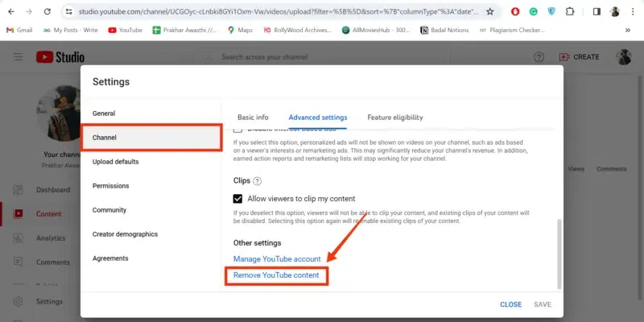This screenshot has height=322, width=644.
Task: Uncheck Allow viewers to clip my content
Action: 237,199
